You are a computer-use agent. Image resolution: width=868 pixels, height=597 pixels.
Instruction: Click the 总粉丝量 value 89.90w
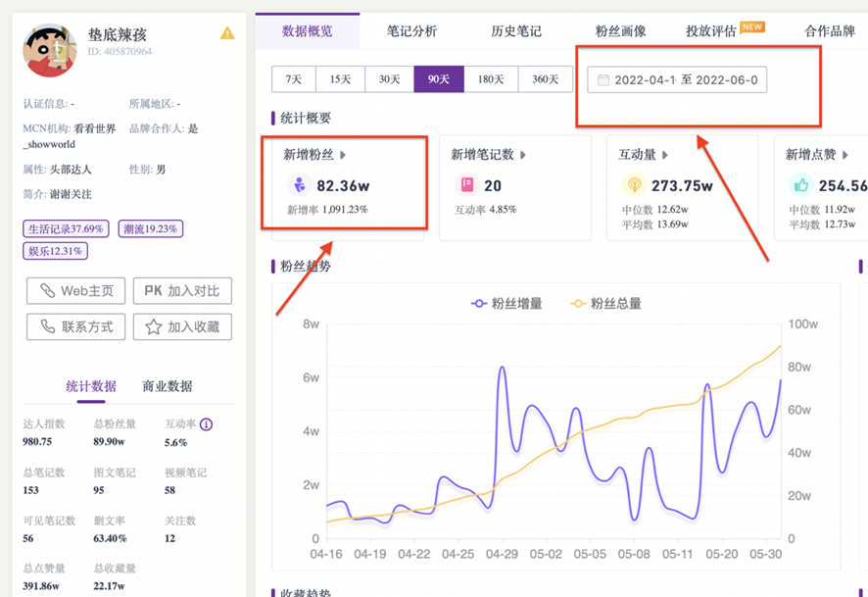[109, 442]
